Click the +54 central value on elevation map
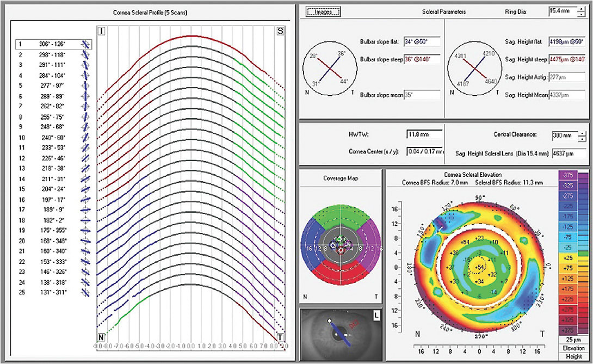The width and height of the screenshot is (593, 364). tap(479, 268)
